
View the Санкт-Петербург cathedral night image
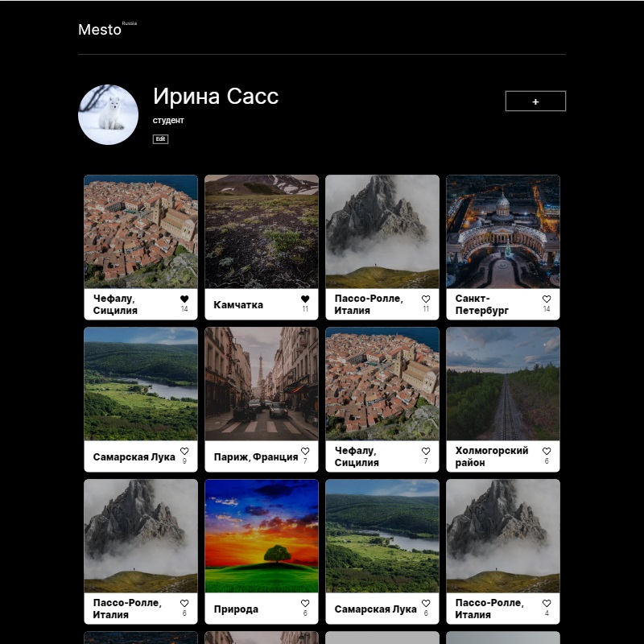coord(503,232)
